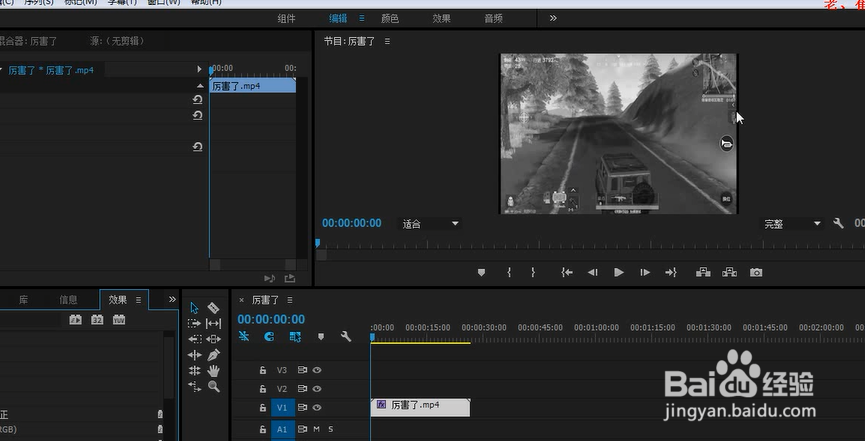The image size is (865, 441).
Task: Open the 信息 panel tab
Action: point(68,300)
